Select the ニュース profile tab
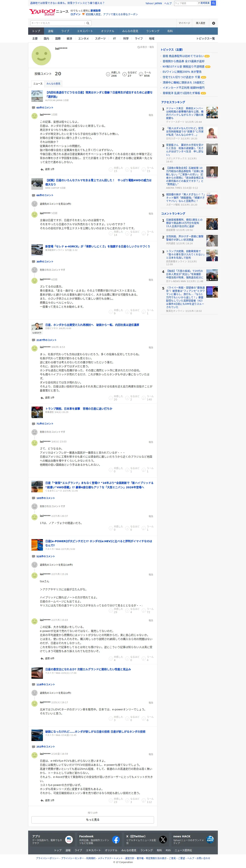This screenshot has width=246, height=868. pos(38,84)
